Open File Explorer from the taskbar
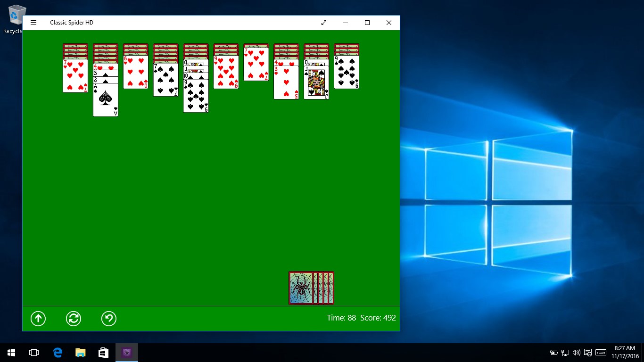 click(x=81, y=353)
